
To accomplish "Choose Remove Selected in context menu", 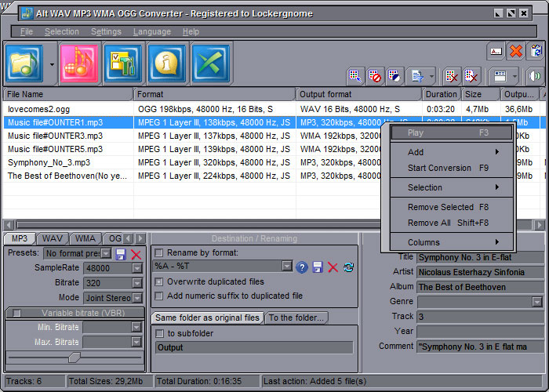I will click(x=452, y=207).
